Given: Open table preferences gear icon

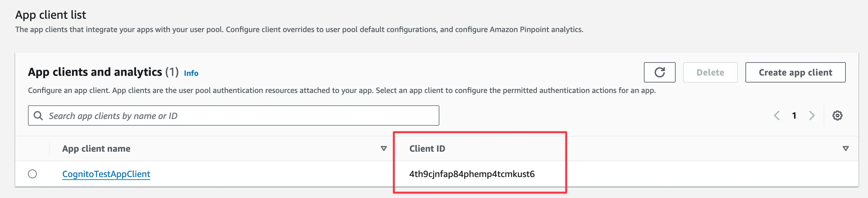Looking at the screenshot, I should coord(837,115).
